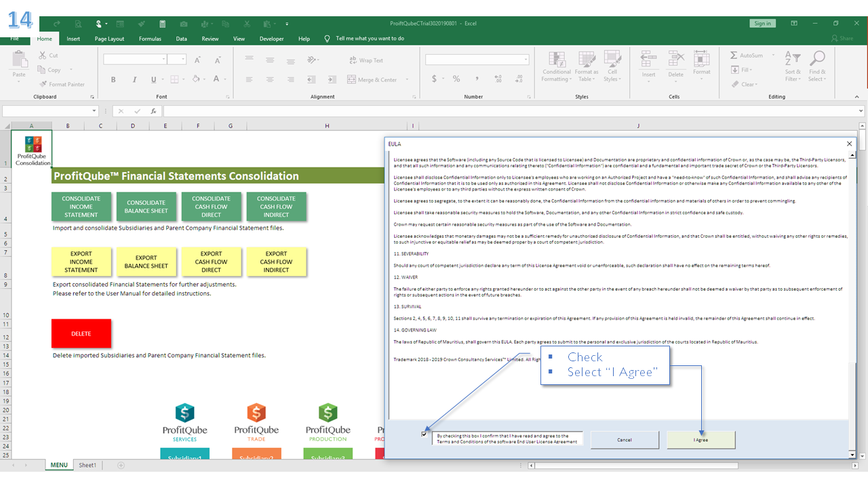868x488 pixels.
Task: Click the ProfitQube Consolidation logo
Action: pyautogui.click(x=33, y=150)
